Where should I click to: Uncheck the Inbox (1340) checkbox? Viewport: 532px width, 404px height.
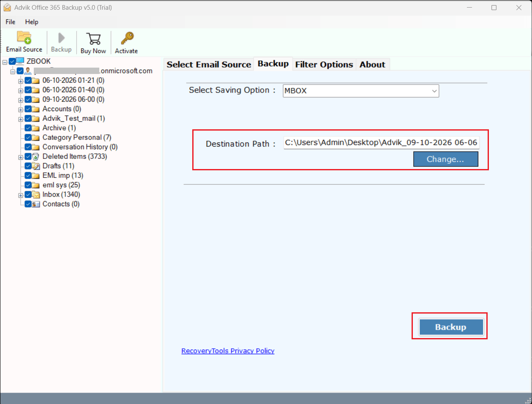28,195
